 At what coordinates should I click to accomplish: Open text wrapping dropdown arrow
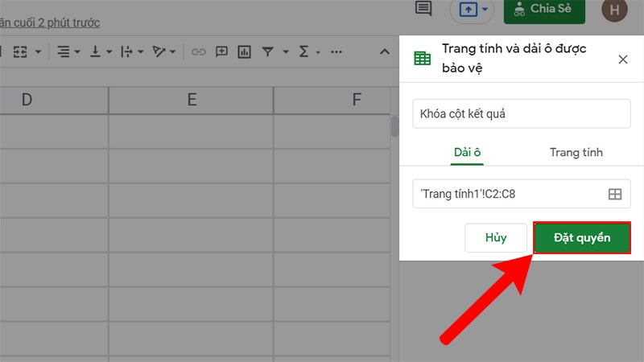pyautogui.click(x=141, y=52)
